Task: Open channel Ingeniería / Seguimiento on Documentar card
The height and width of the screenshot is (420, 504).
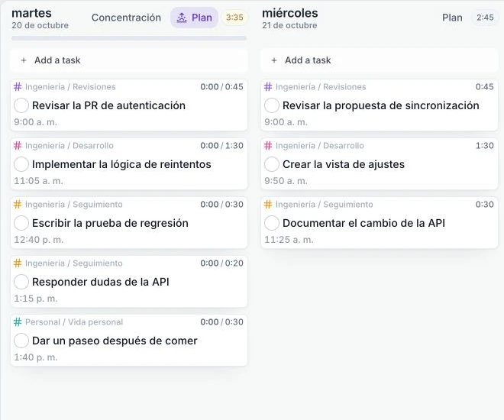Action: click(x=325, y=205)
